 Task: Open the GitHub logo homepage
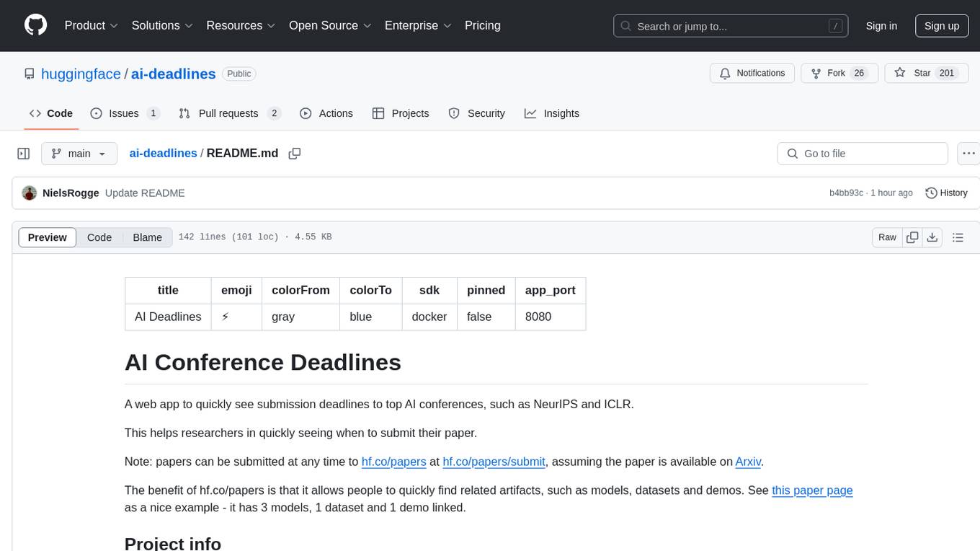tap(35, 25)
